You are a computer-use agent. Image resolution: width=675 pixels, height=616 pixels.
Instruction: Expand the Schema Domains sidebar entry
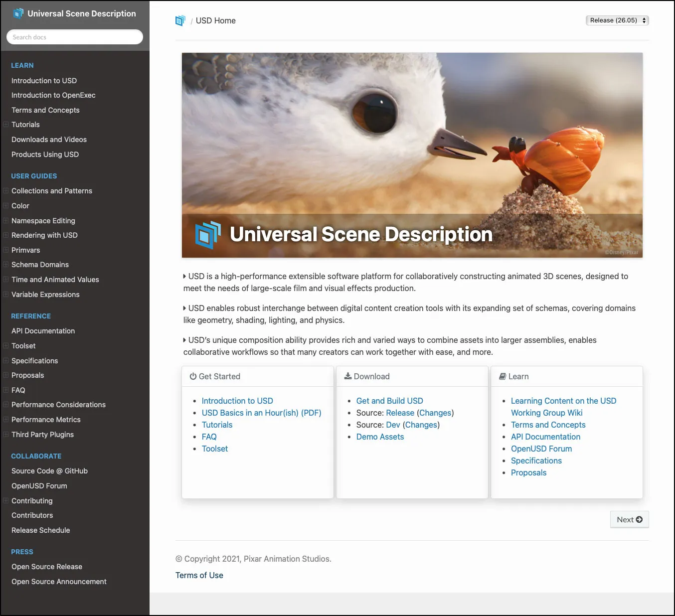coord(5,264)
